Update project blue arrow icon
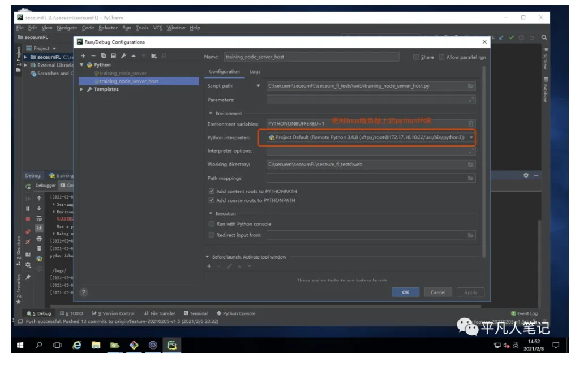The width and height of the screenshot is (588, 366). coord(501,37)
